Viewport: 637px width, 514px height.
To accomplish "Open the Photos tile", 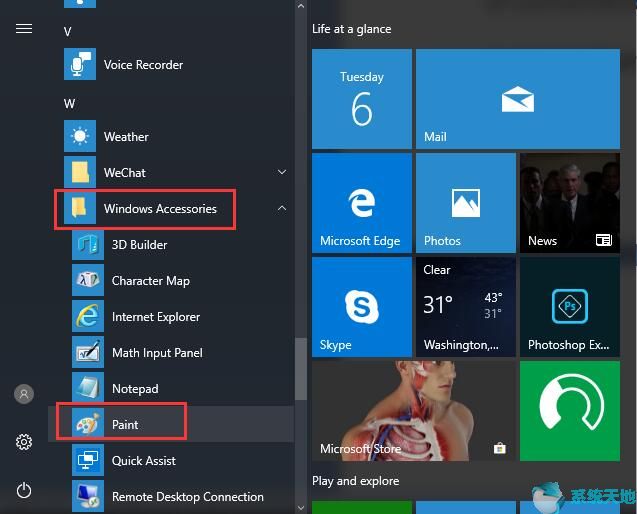I will click(x=466, y=203).
